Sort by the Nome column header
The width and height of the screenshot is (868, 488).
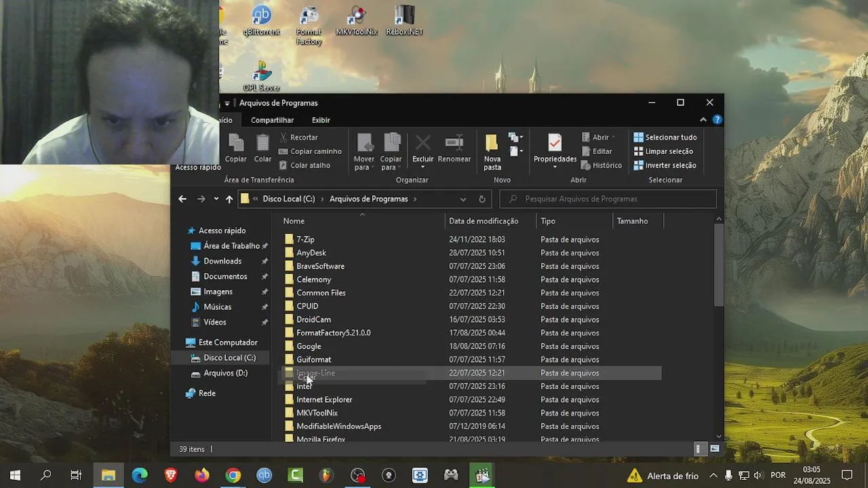coord(361,221)
